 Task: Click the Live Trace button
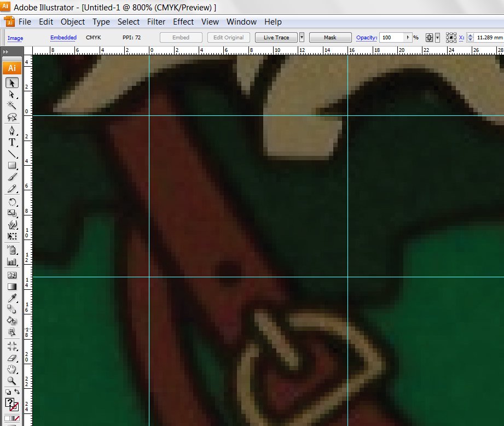(276, 38)
